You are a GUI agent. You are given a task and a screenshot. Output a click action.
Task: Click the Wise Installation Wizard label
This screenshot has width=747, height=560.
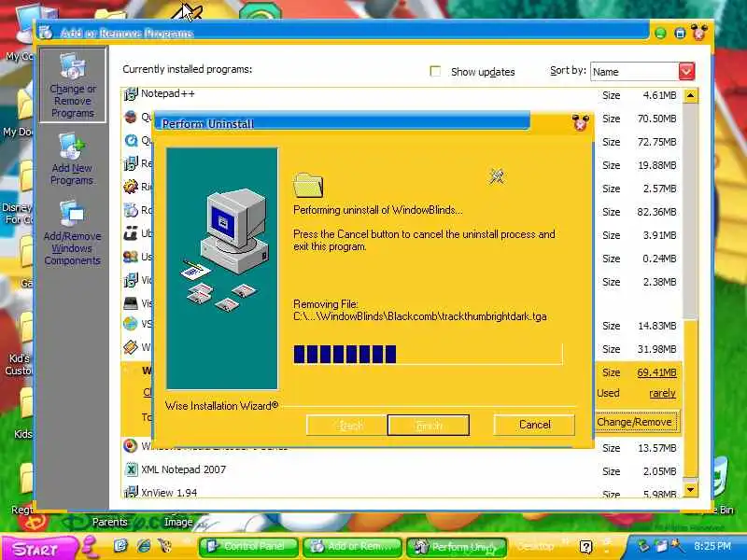click(221, 406)
